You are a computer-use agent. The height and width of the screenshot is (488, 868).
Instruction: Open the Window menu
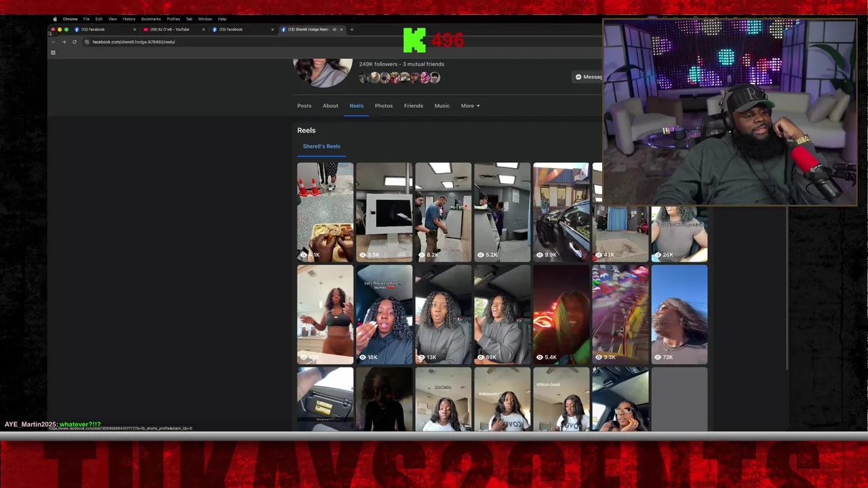(205, 19)
